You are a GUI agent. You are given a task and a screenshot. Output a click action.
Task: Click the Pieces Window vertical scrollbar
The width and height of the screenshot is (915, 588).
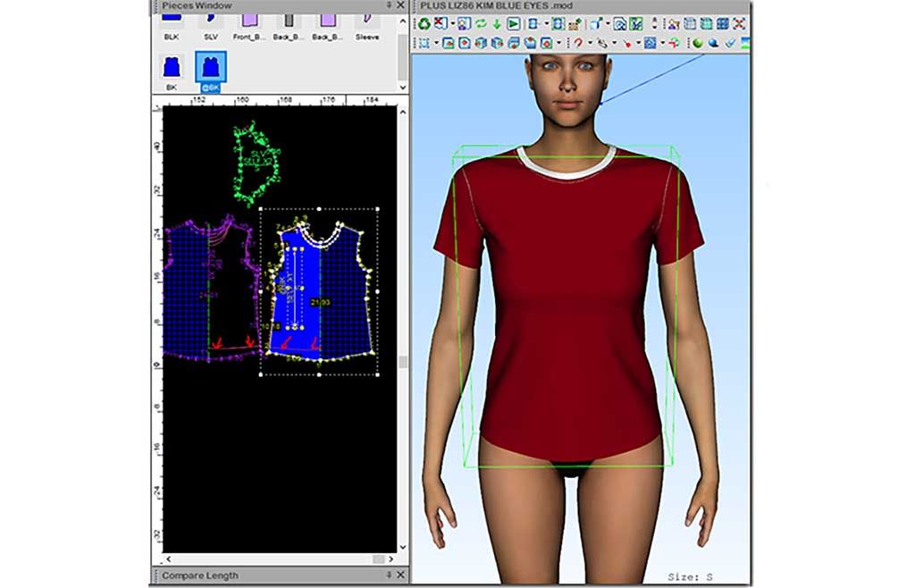[x=402, y=54]
